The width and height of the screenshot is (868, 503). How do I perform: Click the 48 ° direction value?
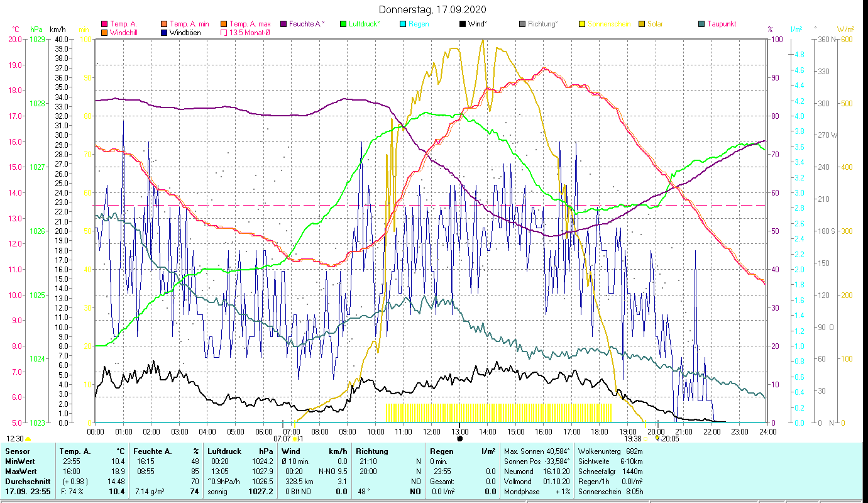[364, 492]
